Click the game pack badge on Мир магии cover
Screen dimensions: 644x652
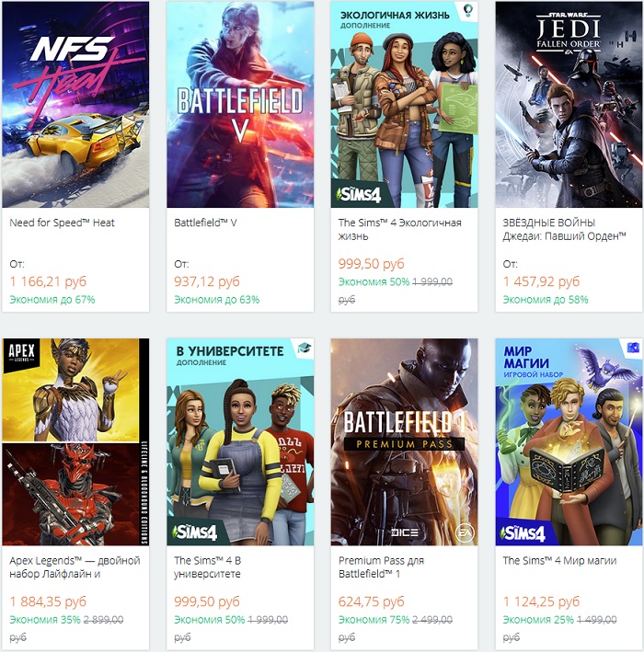coord(633,348)
